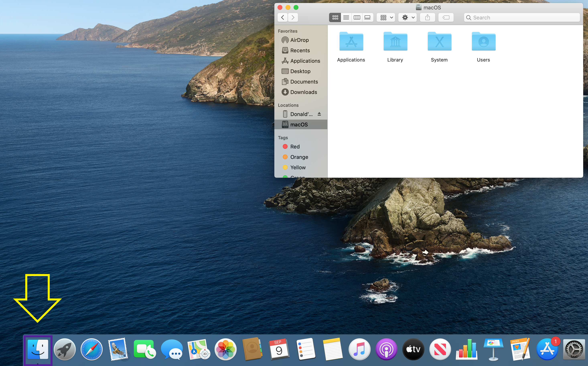Open Applications in Finder sidebar
This screenshot has width=588, height=366.
(301, 61)
